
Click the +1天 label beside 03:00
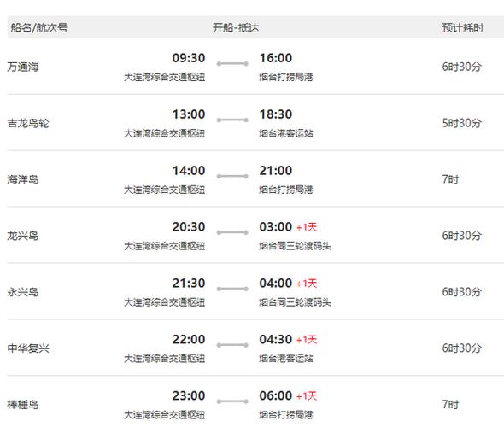307,227
